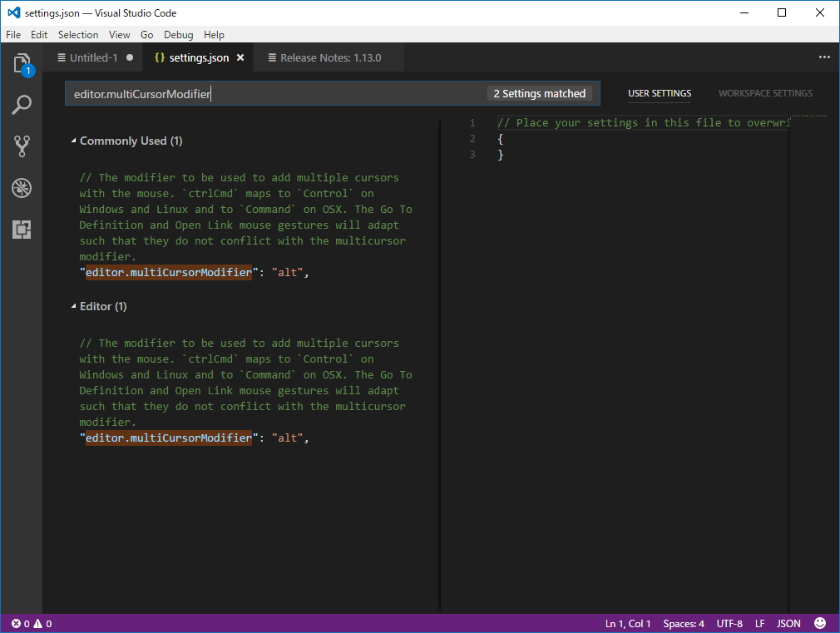Switch to the Release Notes 1.13.0 tab

coord(325,57)
